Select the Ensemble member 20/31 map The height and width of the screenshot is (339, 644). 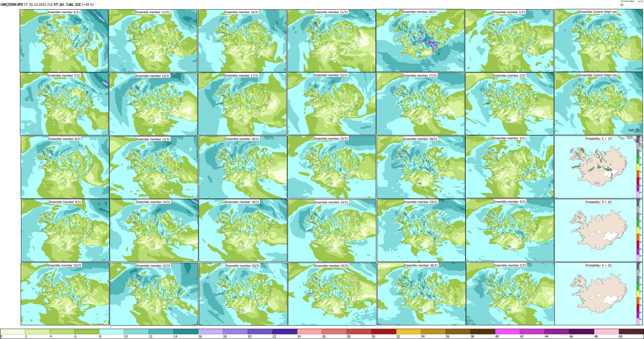tap(243, 294)
